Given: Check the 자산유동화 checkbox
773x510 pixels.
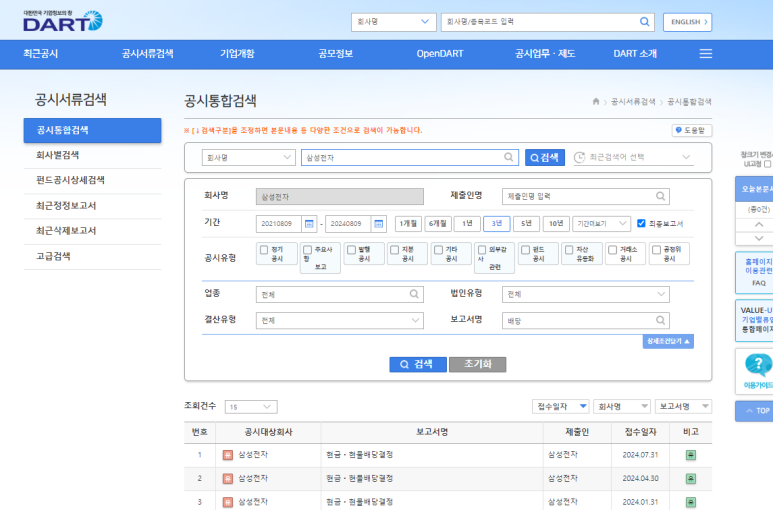Looking at the screenshot, I should [569, 250].
